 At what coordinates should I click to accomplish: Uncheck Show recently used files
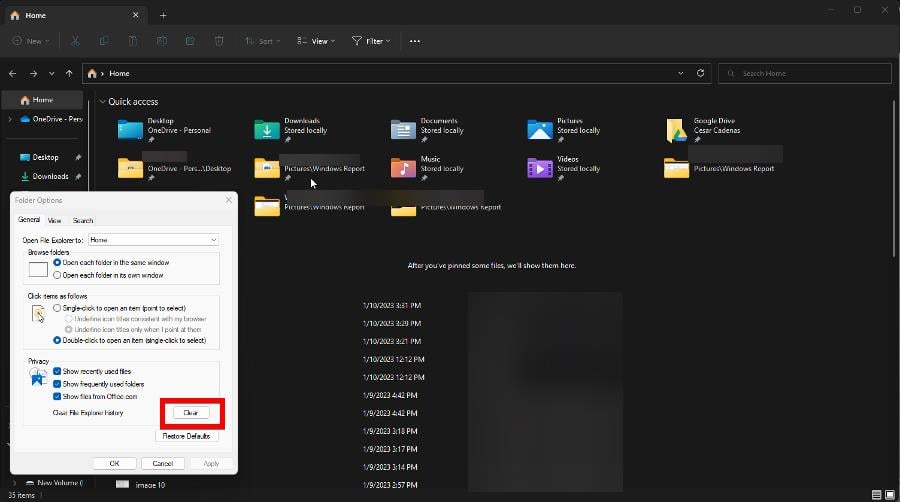coord(57,371)
